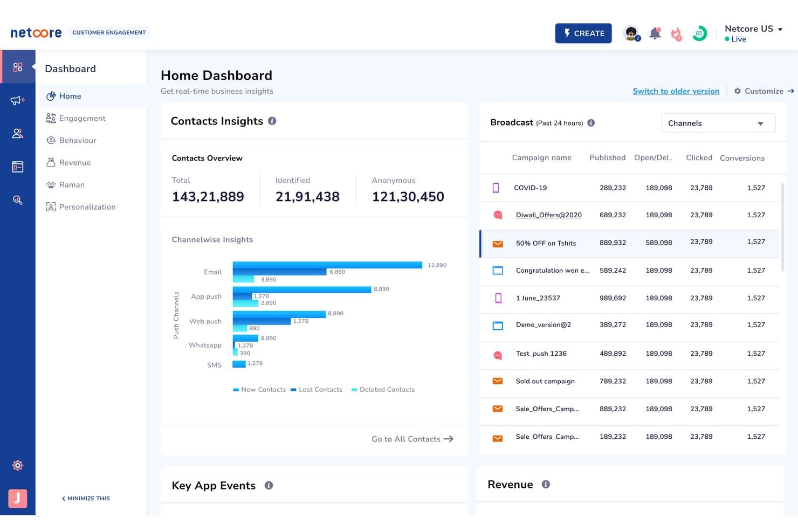Click the Customize link
The height and width of the screenshot is (532, 798).
(x=764, y=91)
